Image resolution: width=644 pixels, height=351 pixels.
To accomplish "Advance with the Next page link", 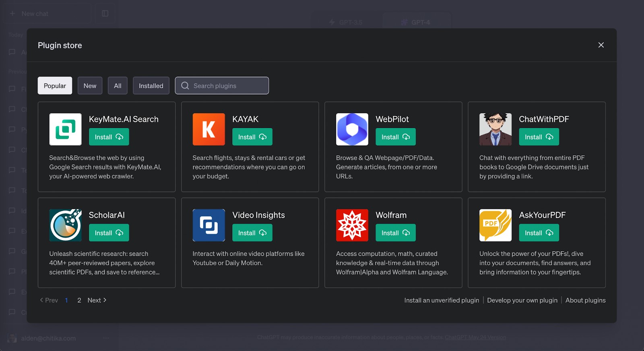I will point(97,300).
